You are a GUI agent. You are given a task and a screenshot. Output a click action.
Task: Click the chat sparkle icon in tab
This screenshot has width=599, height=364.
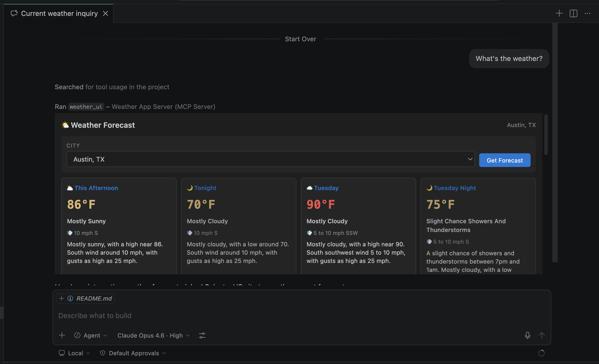(14, 13)
